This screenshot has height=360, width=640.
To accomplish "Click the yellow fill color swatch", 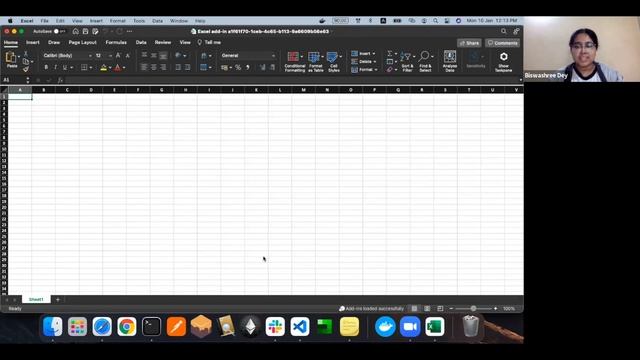I will pyautogui.click(x=104, y=68).
